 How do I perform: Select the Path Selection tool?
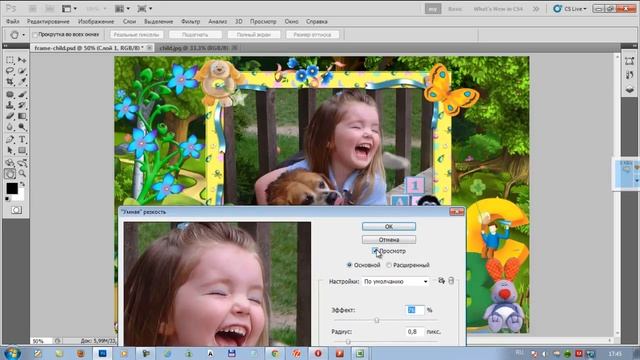pos(10,151)
